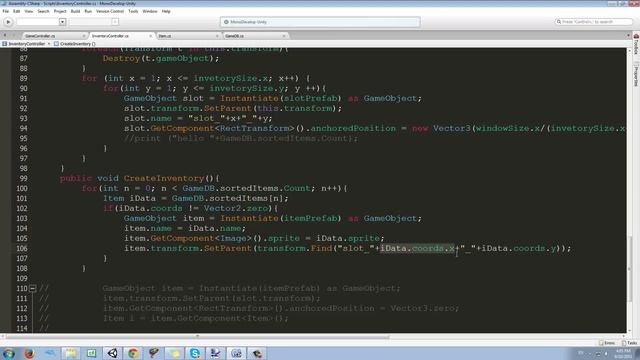Click the Tasks pad button in the bottom bar
Screen dimensions: 640x360
click(630, 343)
